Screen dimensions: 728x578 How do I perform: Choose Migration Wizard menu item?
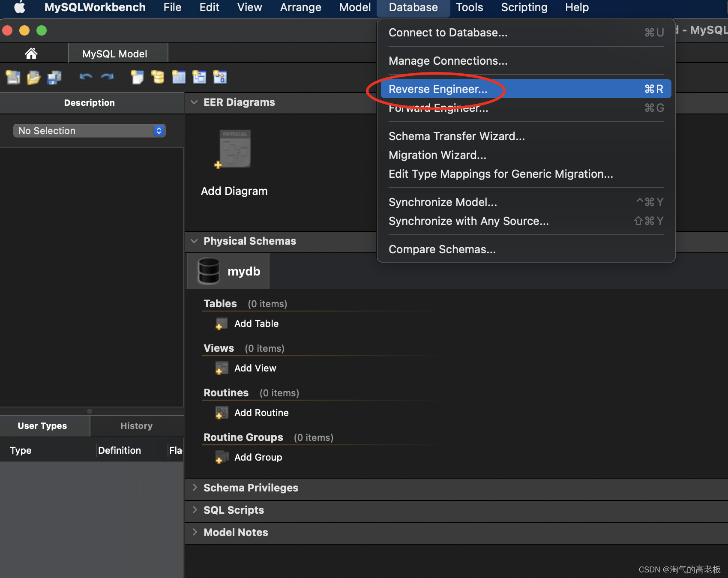click(526, 155)
